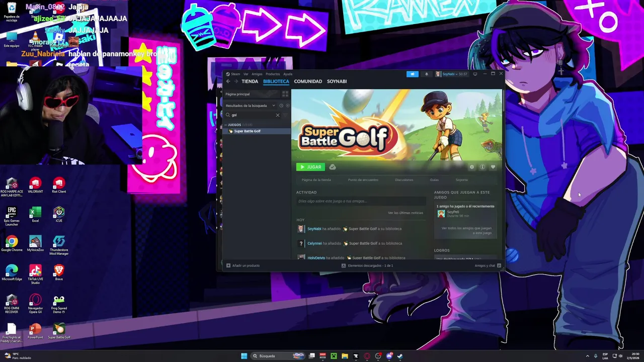644x362 pixels.
Task: Open Epic Games Launcher shortcut
Action: [x=12, y=216]
